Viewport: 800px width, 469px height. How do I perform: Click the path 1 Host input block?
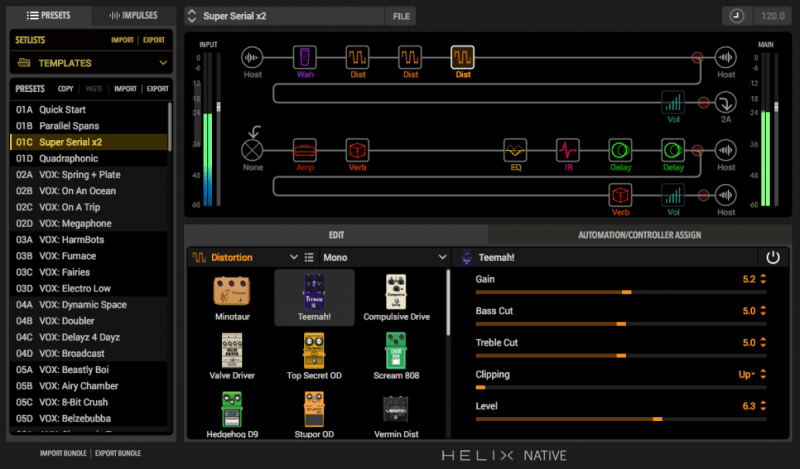click(252, 57)
